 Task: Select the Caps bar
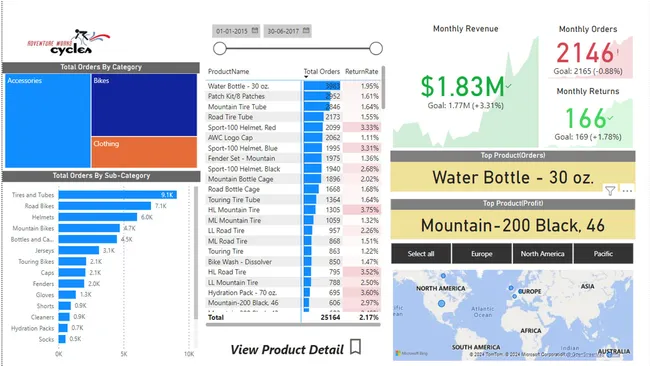pos(72,272)
